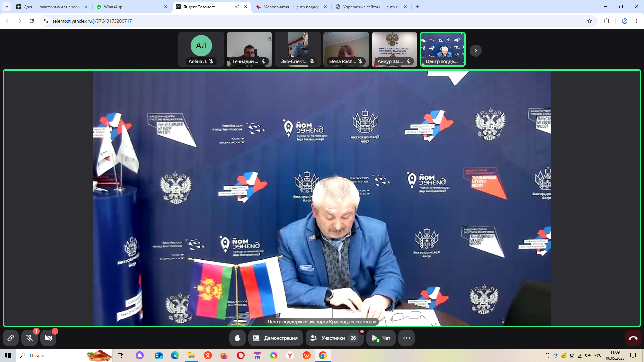Open browser extensions puzzle icon
This screenshot has width=644, height=362.
point(606,21)
